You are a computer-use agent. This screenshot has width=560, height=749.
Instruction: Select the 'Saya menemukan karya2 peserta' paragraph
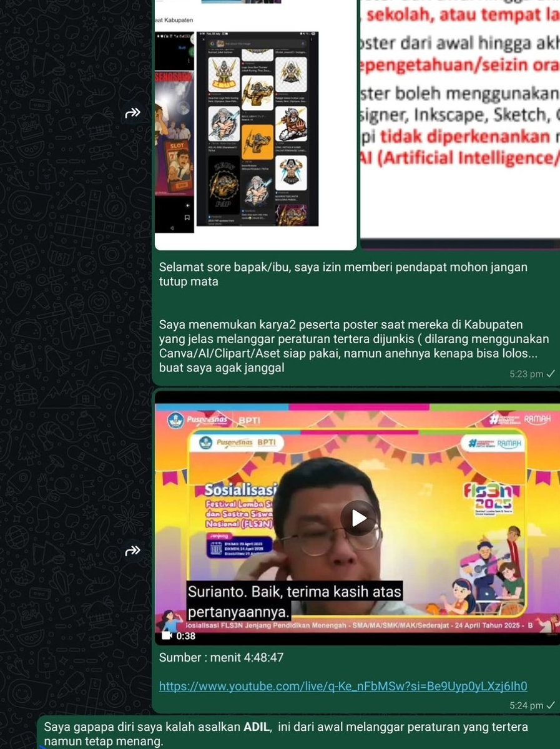354,346
